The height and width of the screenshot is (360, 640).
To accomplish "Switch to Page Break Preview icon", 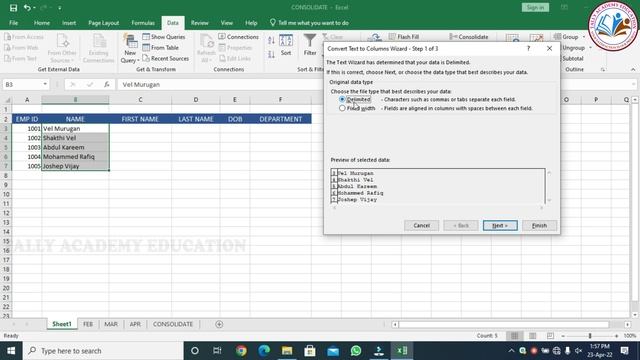I will 550,336.
